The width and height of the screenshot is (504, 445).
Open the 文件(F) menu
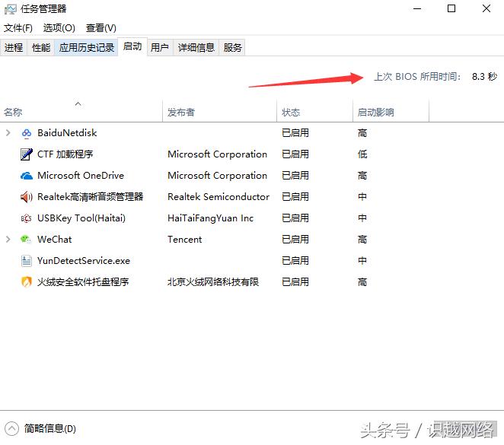point(18,28)
